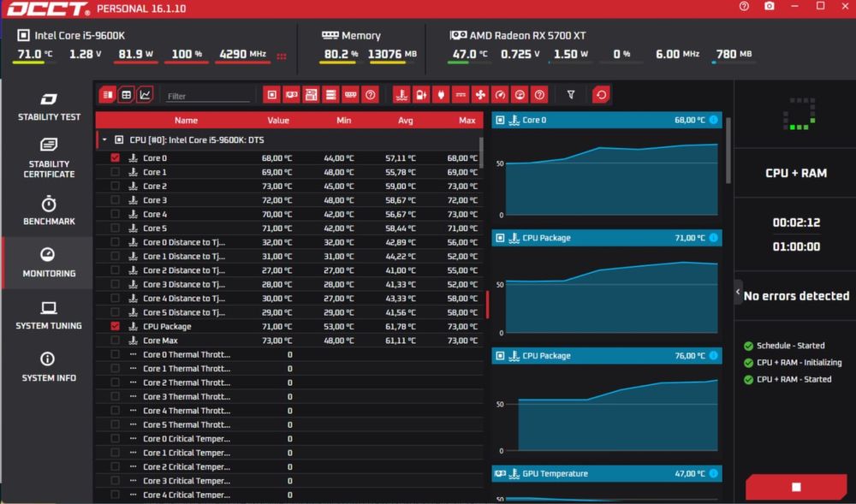Sort by the Max column header

[467, 121]
